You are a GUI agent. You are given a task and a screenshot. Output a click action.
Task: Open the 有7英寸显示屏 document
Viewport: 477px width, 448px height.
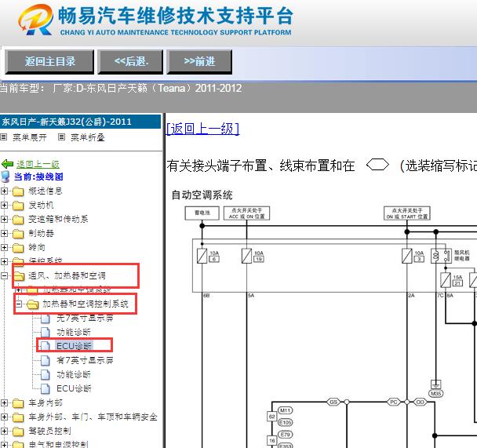[x=85, y=360]
